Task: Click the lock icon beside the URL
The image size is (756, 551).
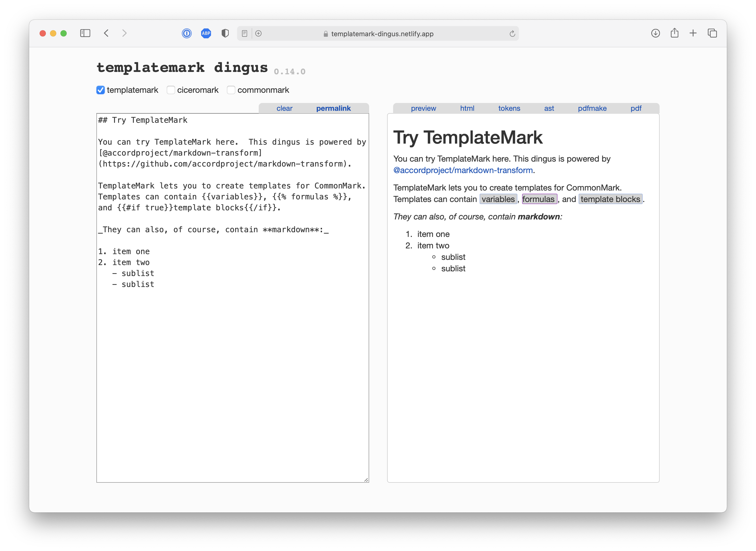Action: coord(326,34)
